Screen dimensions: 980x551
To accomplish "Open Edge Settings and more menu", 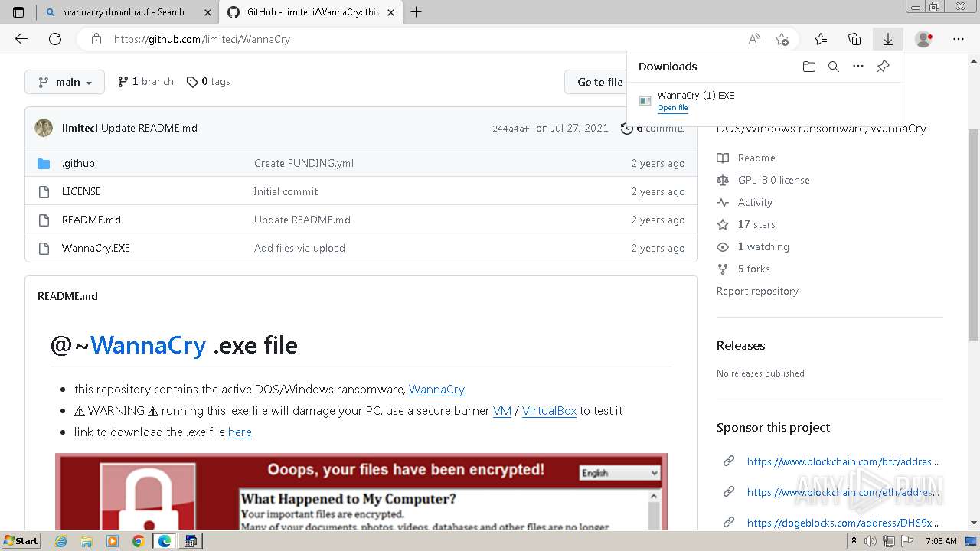I will coord(959,39).
